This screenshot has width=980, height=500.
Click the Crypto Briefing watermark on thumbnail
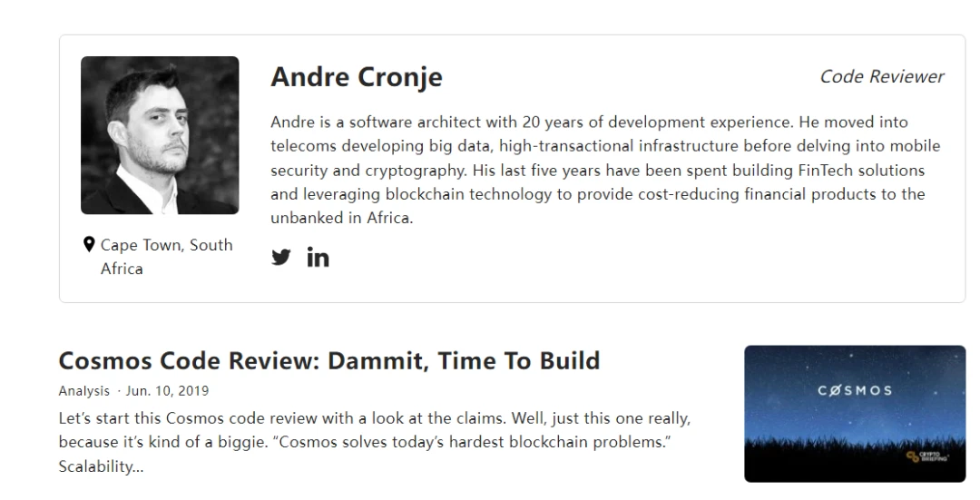927,456
